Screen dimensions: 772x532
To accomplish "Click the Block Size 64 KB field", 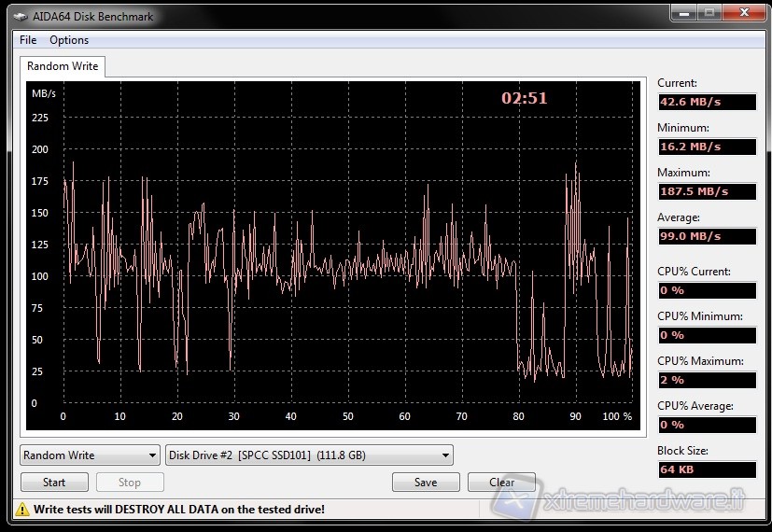I will [707, 469].
